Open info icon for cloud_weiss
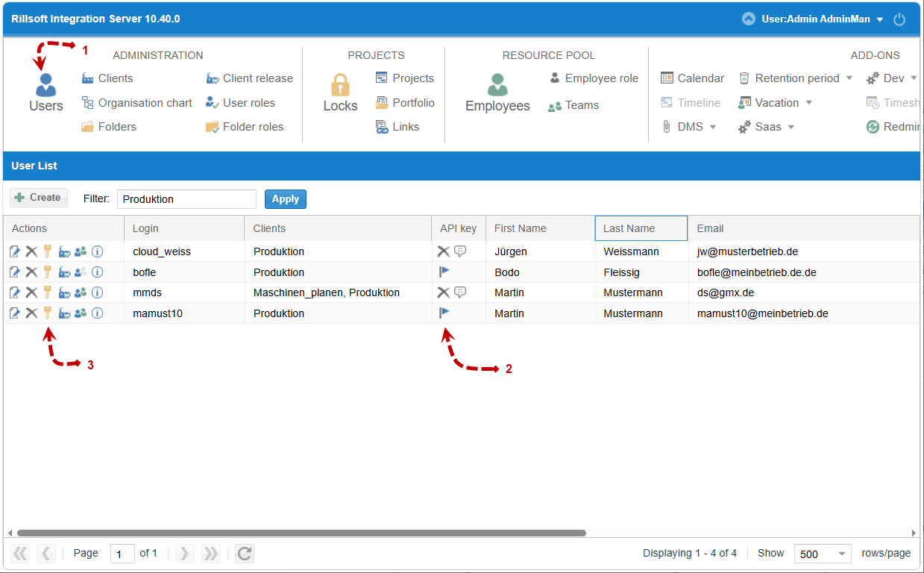 [97, 251]
